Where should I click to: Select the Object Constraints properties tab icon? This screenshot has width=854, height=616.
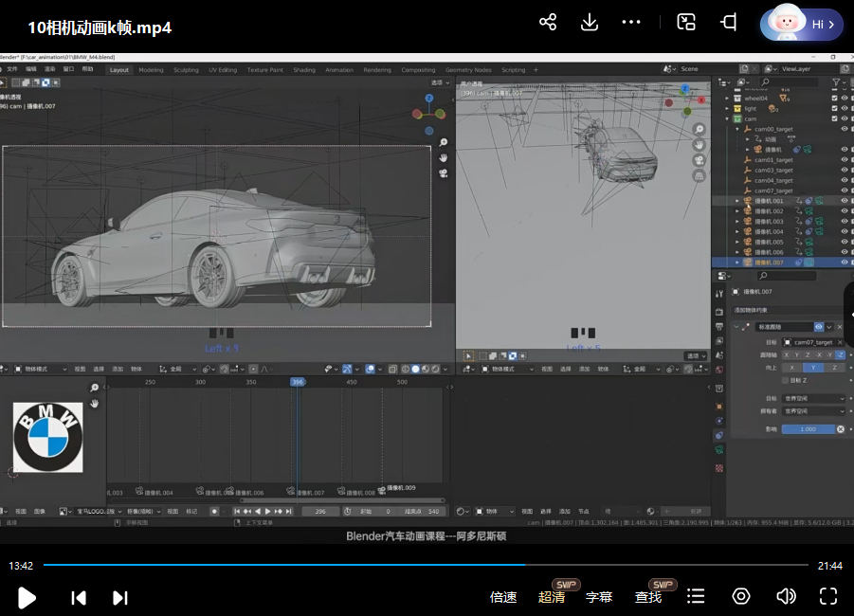718,435
